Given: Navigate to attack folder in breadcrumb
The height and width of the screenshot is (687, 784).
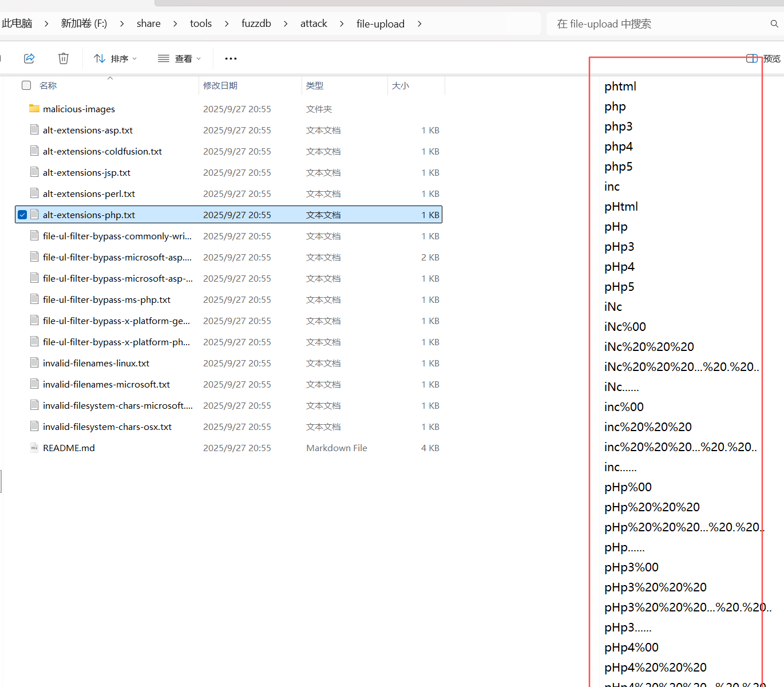Looking at the screenshot, I should point(314,23).
